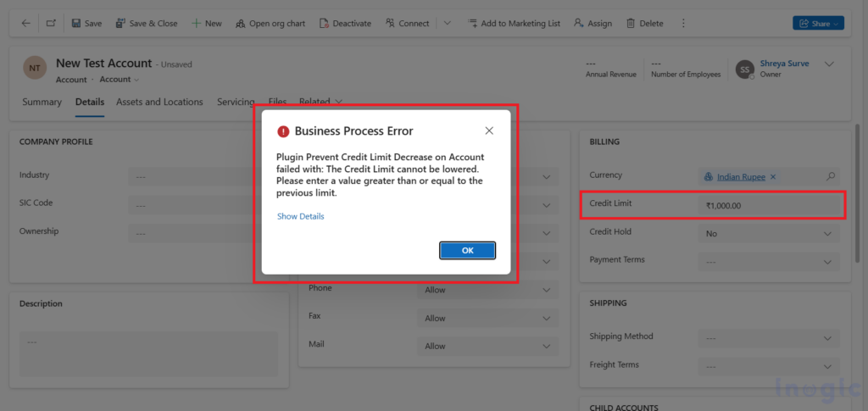The image size is (868, 411).
Task: Click the Delete trash icon
Action: (632, 24)
